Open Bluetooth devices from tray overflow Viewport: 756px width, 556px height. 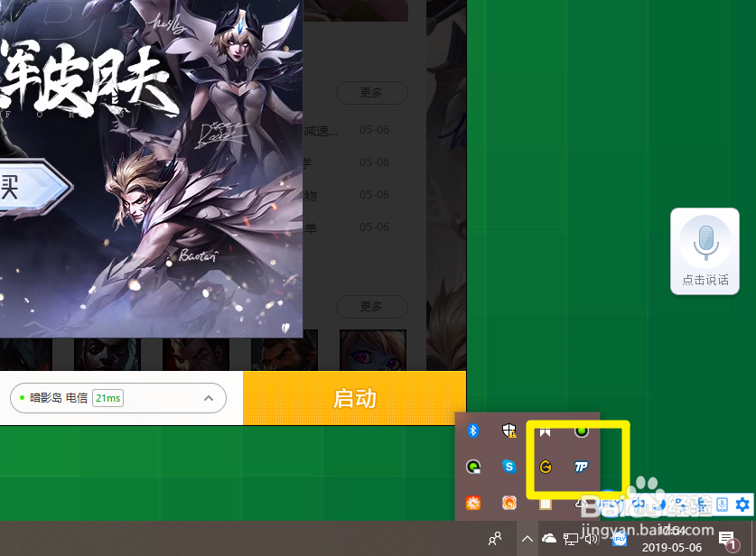tap(473, 431)
